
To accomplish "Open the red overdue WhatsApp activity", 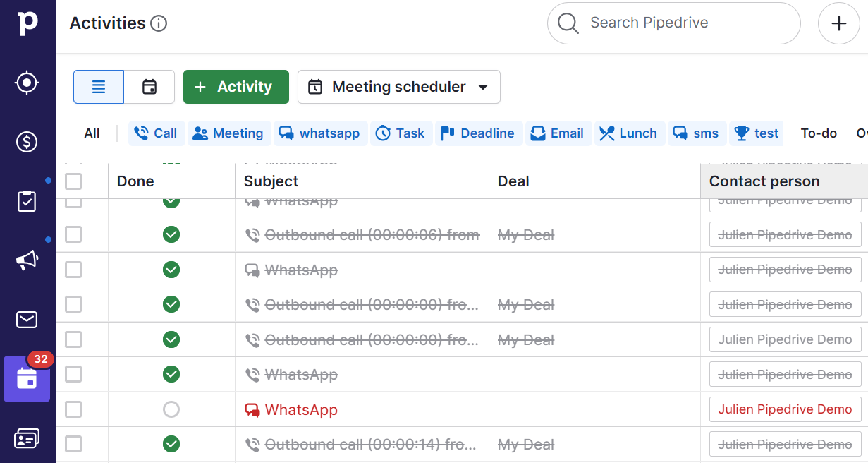I will (x=301, y=410).
